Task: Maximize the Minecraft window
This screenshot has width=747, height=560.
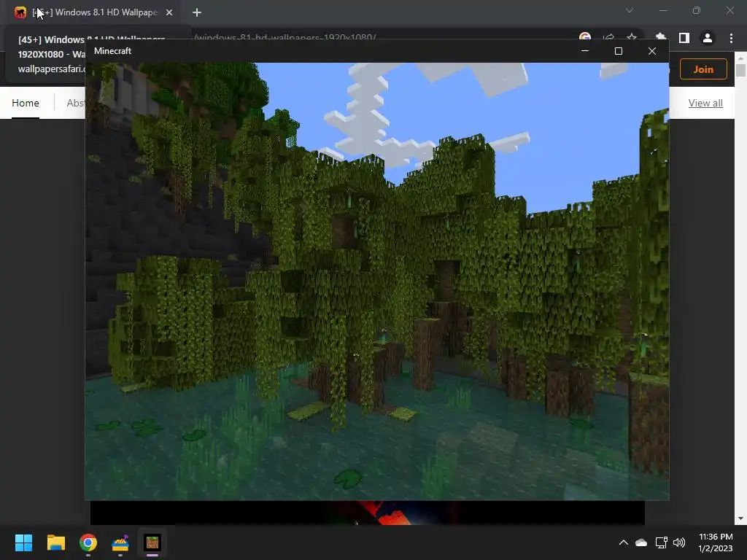Action: click(x=619, y=51)
